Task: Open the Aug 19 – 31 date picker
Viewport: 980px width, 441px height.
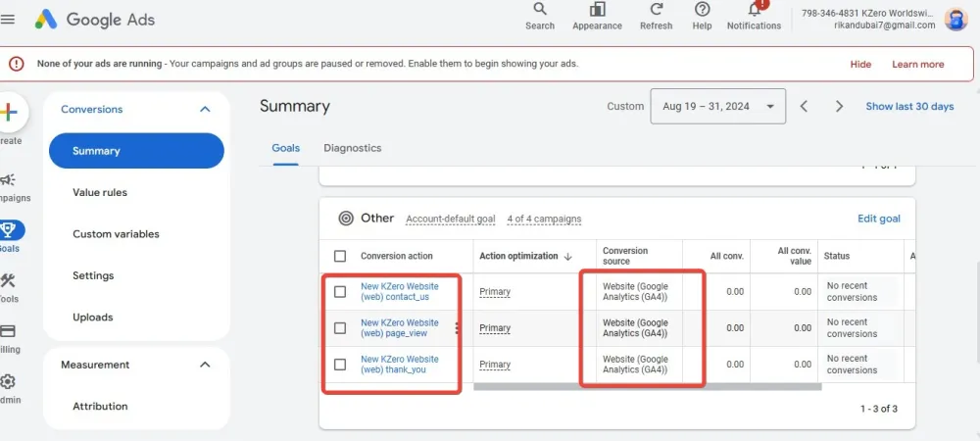Action: pos(718,106)
